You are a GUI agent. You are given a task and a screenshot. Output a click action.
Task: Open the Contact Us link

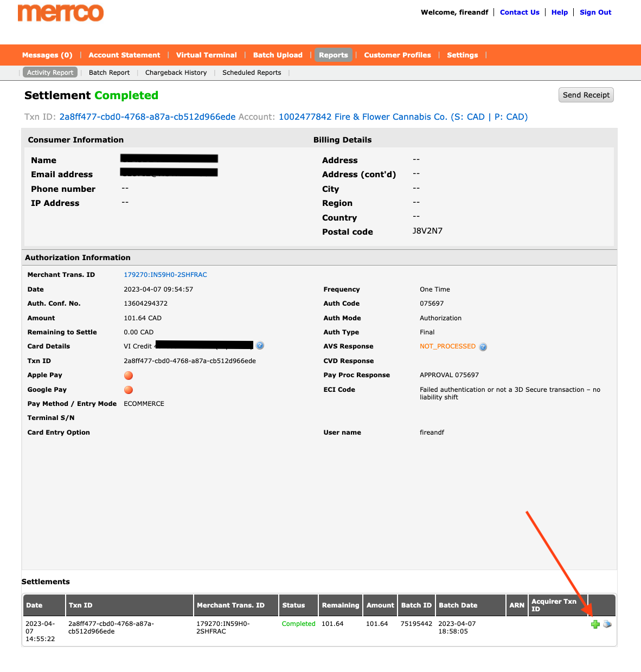click(519, 12)
